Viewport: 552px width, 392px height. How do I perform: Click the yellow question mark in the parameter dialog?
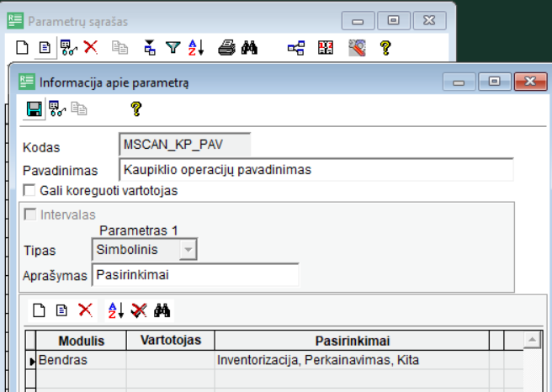[x=135, y=109]
